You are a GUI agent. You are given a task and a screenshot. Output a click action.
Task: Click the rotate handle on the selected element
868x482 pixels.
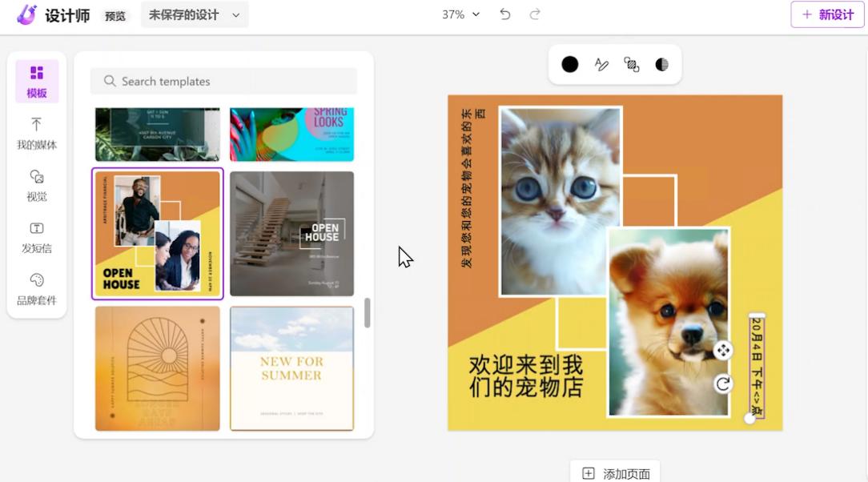pyautogui.click(x=723, y=384)
